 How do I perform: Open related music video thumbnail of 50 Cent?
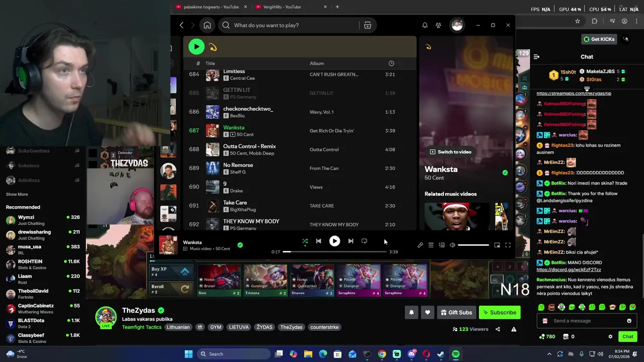pyautogui.click(x=456, y=216)
